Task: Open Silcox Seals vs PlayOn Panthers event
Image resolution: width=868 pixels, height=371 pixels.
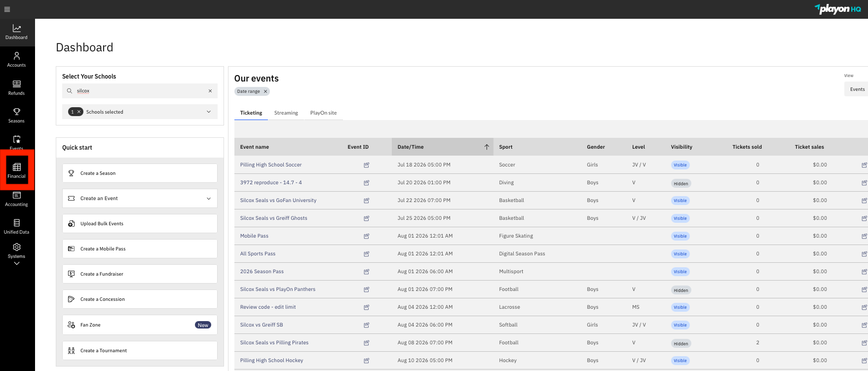Action: [x=278, y=289]
